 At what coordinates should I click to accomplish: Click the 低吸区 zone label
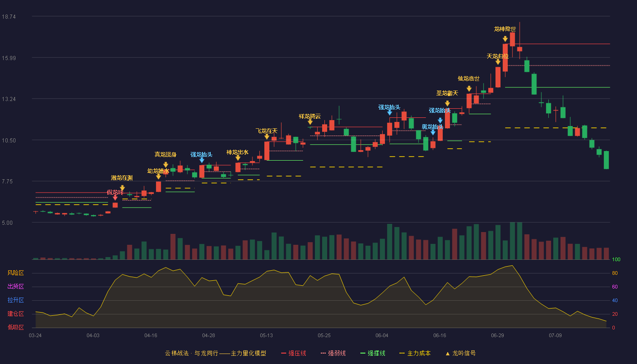(15, 327)
